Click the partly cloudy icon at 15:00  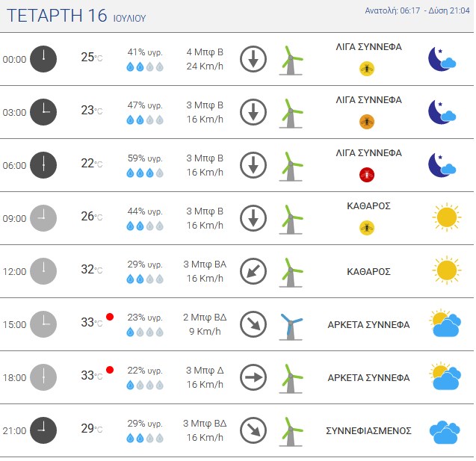click(445, 323)
